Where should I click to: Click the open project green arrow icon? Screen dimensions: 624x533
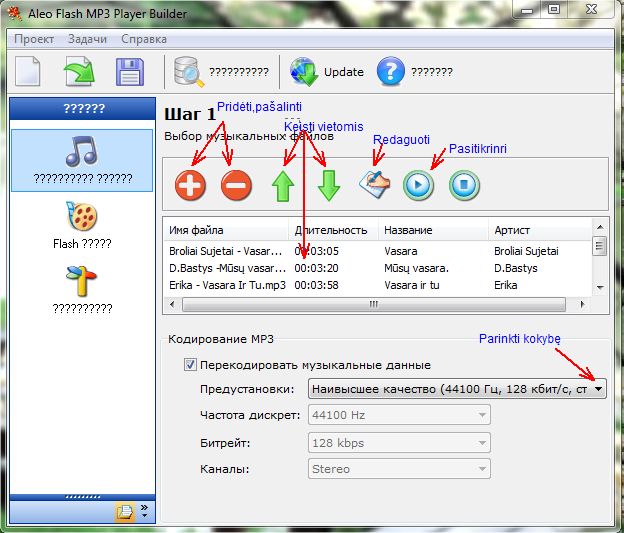[78, 72]
